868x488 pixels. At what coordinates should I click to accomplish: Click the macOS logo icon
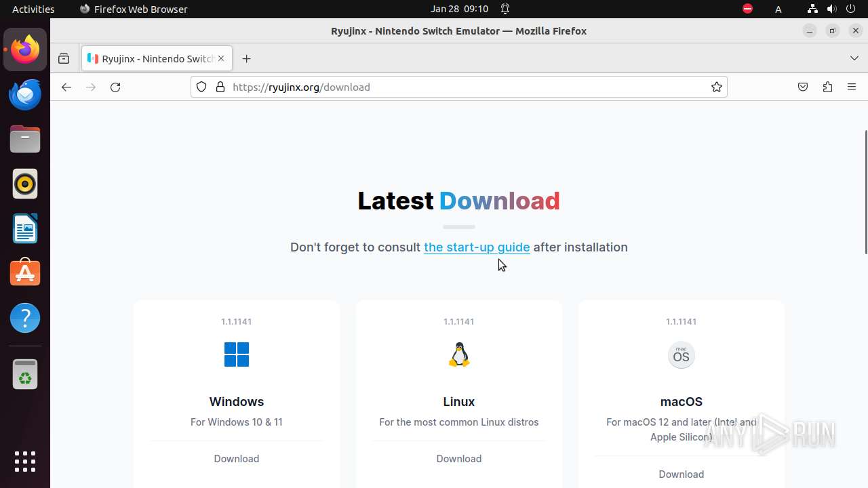(x=682, y=355)
